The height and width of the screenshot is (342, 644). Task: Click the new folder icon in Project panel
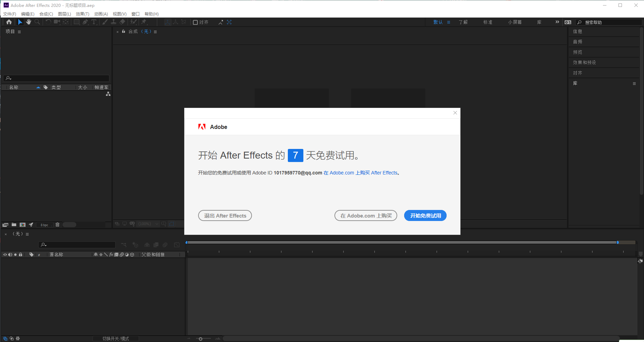point(14,225)
